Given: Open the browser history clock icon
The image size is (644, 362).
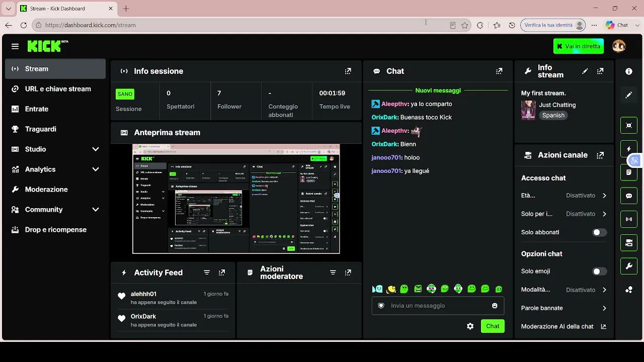Looking at the screenshot, I should (x=512, y=25).
